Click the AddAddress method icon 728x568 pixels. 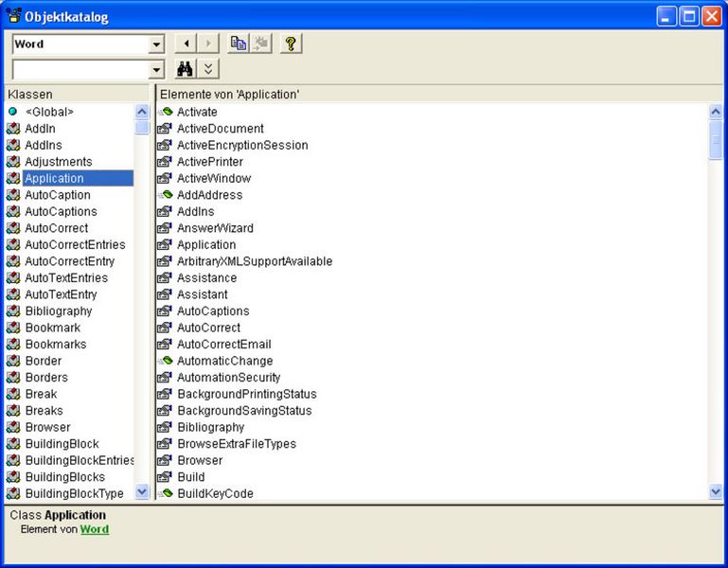(165, 195)
